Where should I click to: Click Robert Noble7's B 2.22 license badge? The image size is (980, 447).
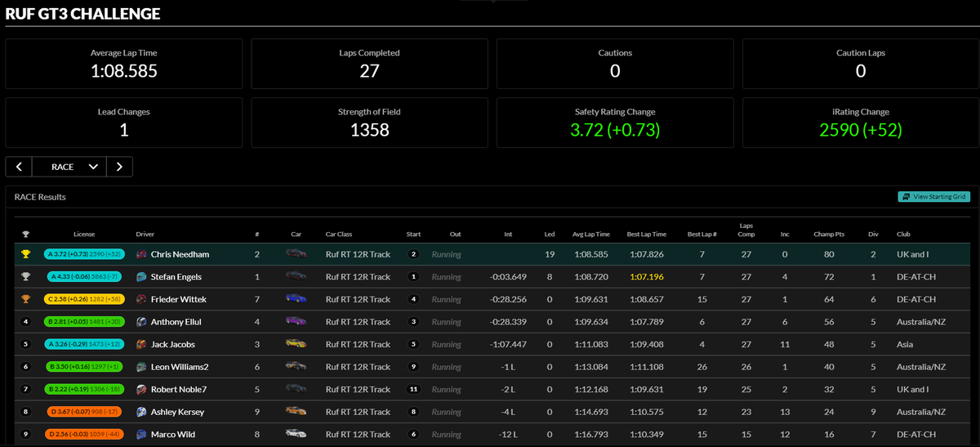pyautogui.click(x=84, y=389)
